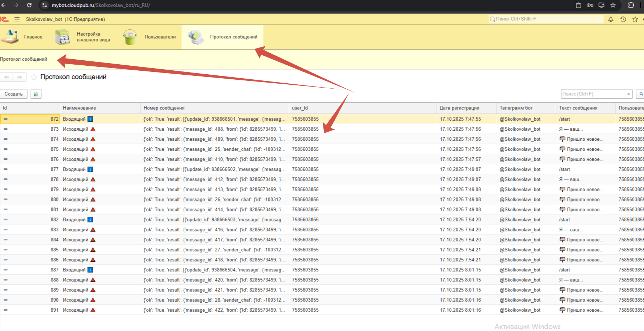Click the browser password key icon

(590, 5)
